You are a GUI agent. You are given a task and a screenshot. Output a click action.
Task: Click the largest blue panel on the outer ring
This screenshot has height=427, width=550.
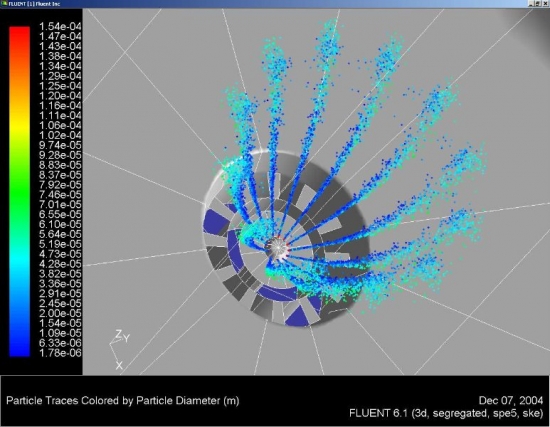pyautogui.click(x=216, y=221)
